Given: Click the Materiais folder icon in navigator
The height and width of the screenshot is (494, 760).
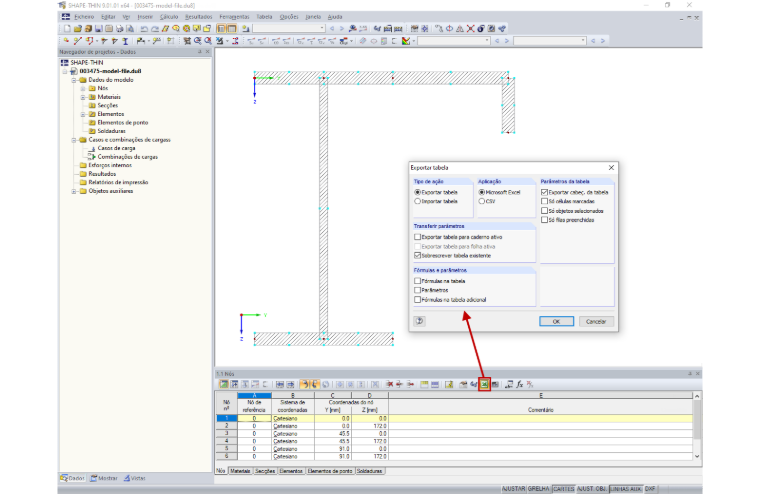Looking at the screenshot, I should click(x=92, y=97).
